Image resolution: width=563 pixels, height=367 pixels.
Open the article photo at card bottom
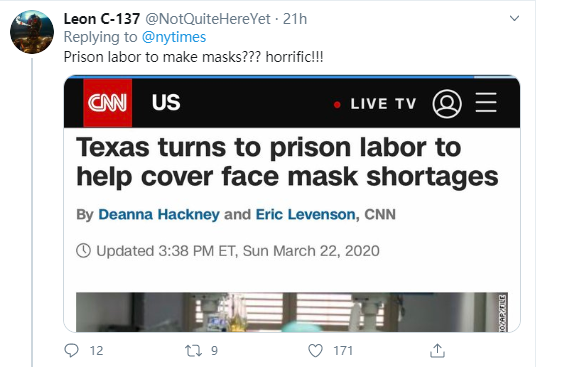pos(292,312)
